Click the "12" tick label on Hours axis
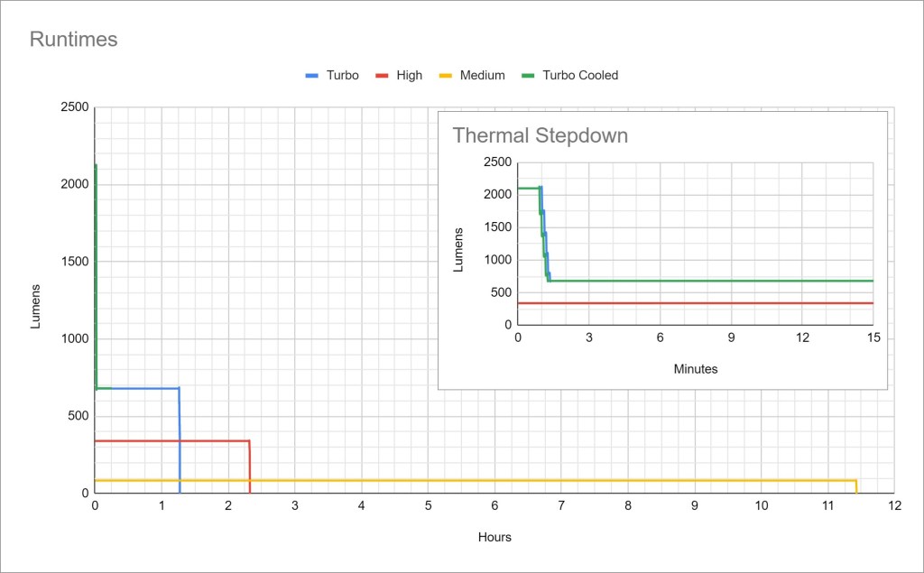 click(x=893, y=507)
